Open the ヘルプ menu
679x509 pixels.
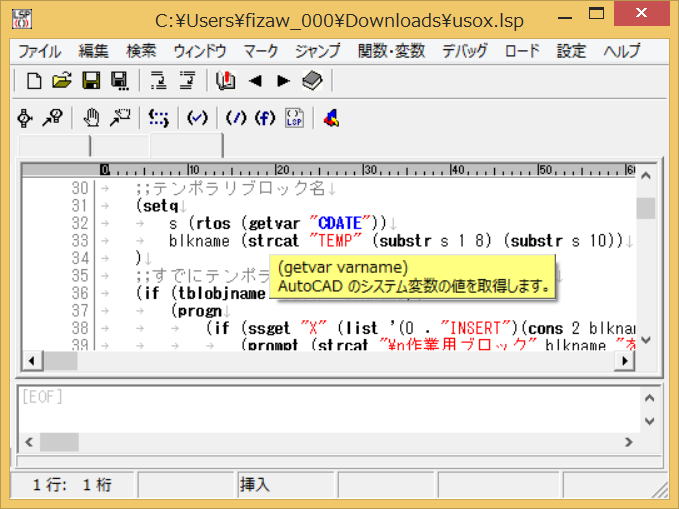pyautogui.click(x=622, y=51)
